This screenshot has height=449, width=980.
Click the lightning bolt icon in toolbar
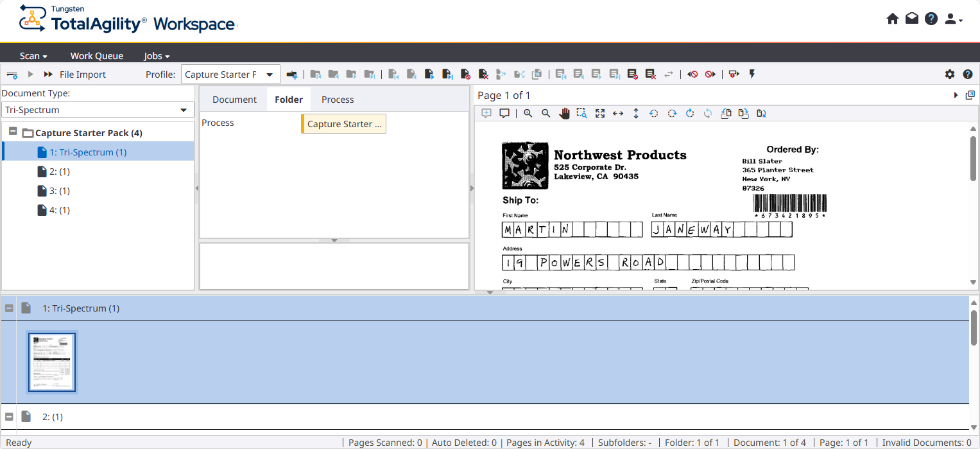[752, 75]
